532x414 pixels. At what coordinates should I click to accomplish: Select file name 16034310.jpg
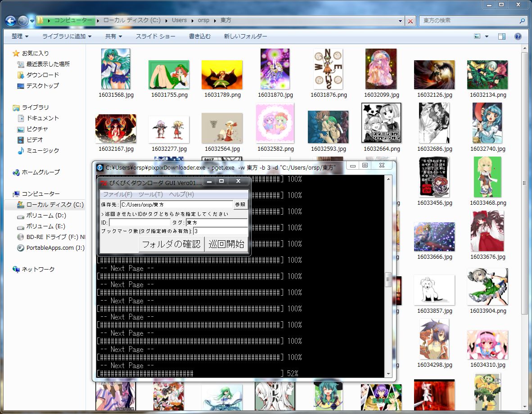point(488,365)
